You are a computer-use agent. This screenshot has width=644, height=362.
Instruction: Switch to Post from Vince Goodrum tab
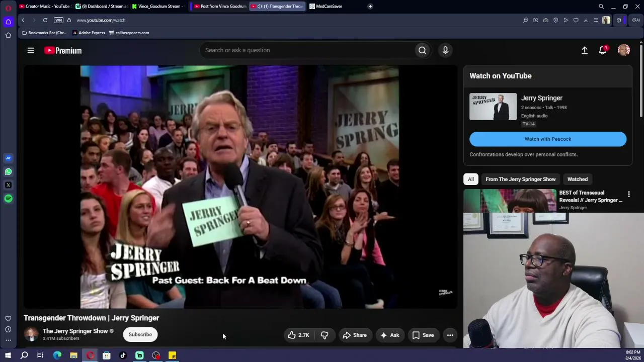coord(220,6)
